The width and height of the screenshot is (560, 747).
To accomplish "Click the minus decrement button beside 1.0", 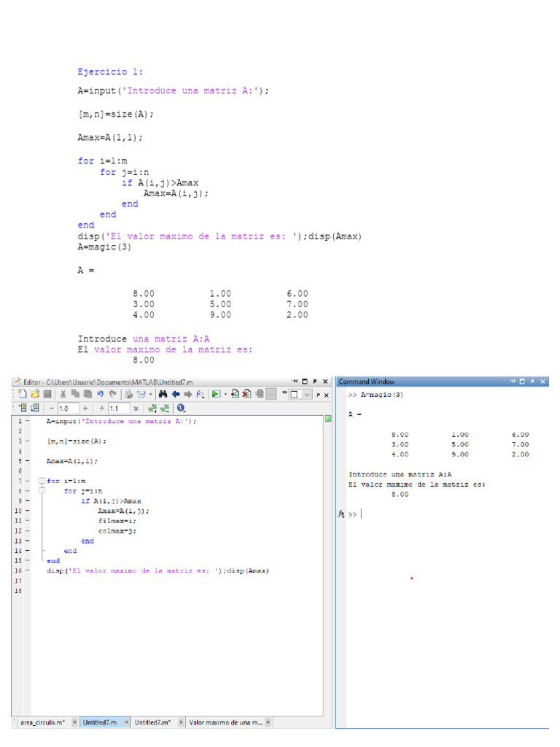I will tap(52, 409).
